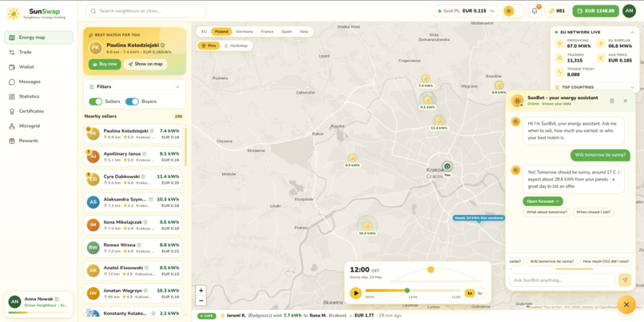This screenshot has width=644, height=322.
Task: Click the RW avatar for Romeo Wrona
Action: pyautogui.click(x=93, y=248)
